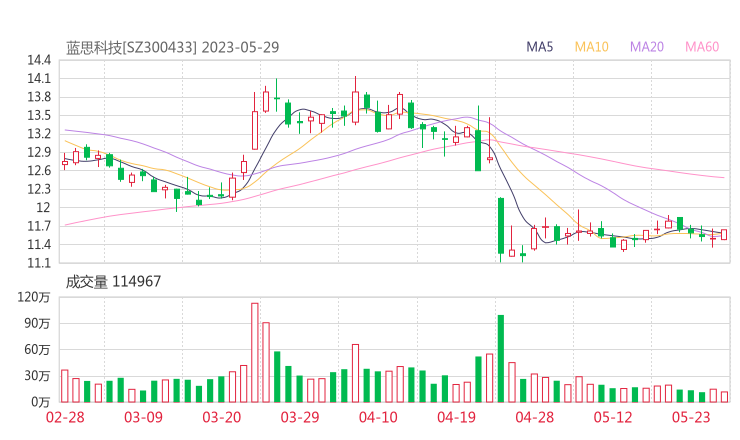The width and height of the screenshot is (740, 440).
Task: Click the 02-28 date axis label
Action: (65, 417)
